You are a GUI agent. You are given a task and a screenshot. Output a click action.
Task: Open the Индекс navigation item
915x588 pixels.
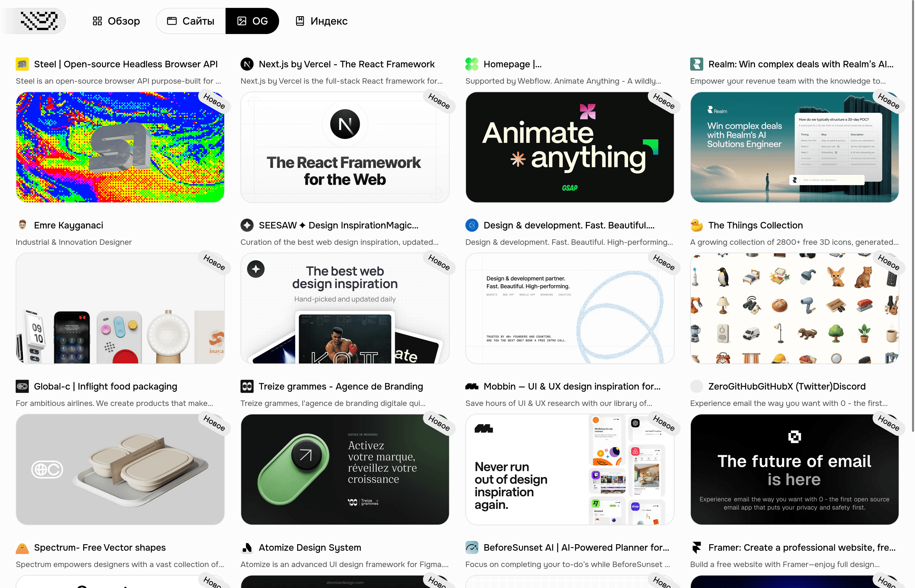coord(321,21)
